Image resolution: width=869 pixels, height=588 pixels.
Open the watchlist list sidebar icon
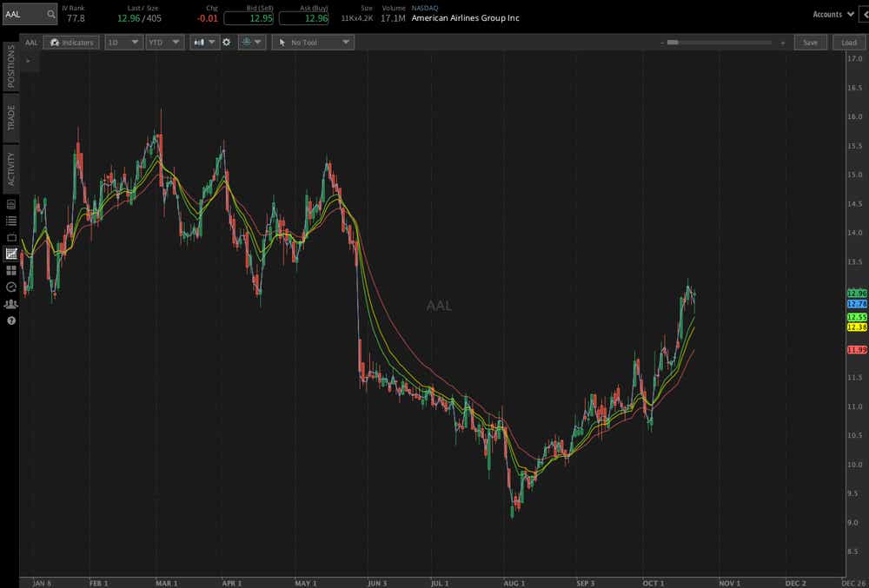coord(11,221)
